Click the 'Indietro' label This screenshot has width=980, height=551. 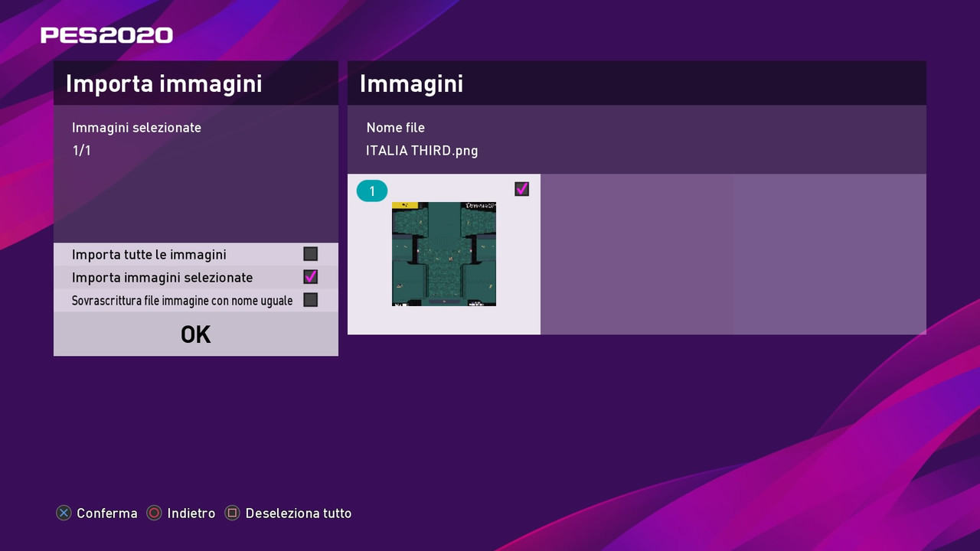pyautogui.click(x=191, y=514)
